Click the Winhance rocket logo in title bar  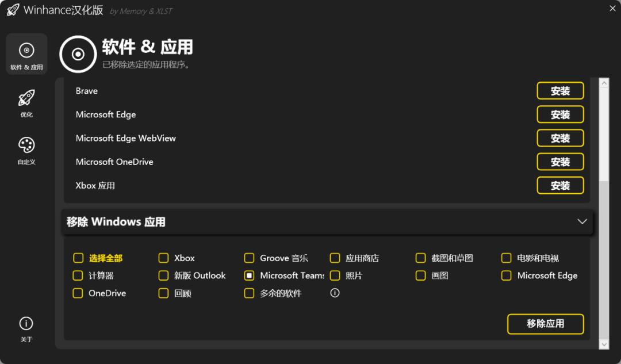pos(13,10)
